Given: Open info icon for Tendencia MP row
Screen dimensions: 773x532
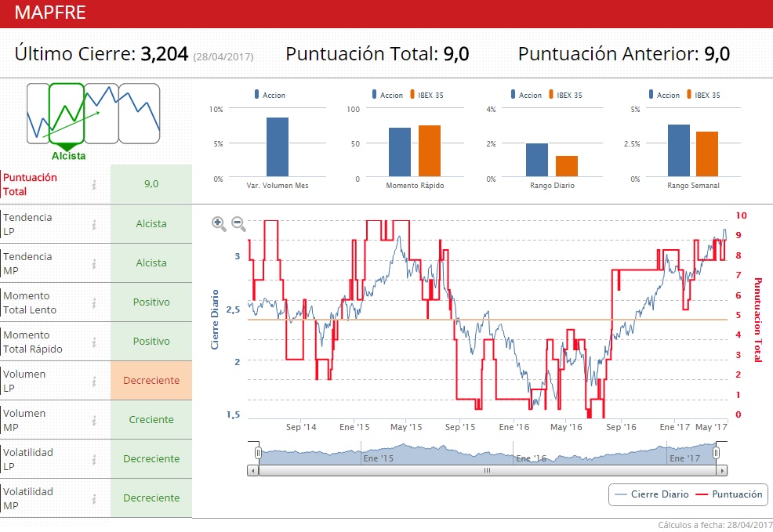Looking at the screenshot, I should (93, 264).
